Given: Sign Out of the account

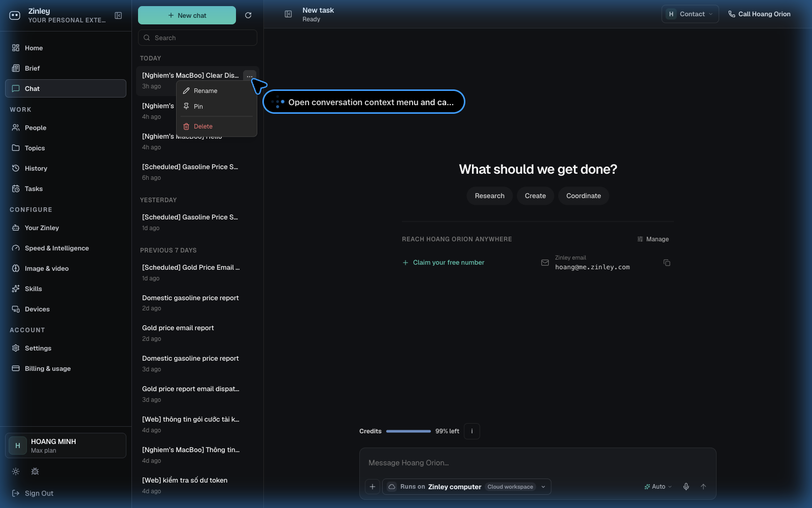Looking at the screenshot, I should [33, 493].
